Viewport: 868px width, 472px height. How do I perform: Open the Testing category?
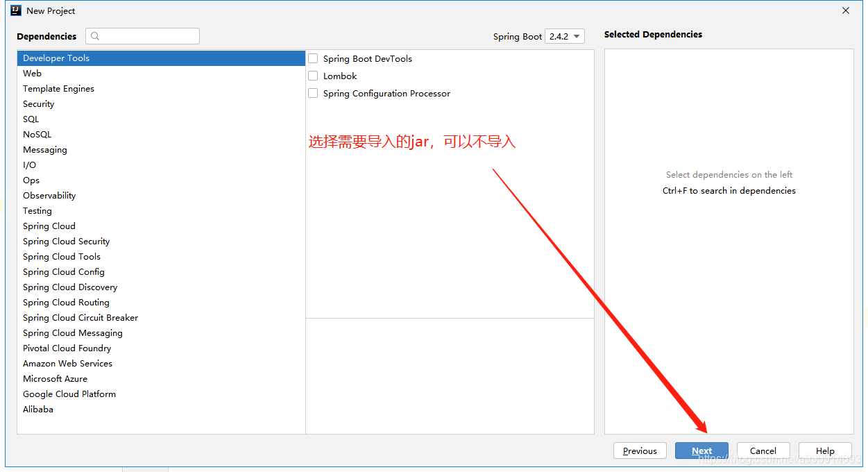click(x=161, y=211)
